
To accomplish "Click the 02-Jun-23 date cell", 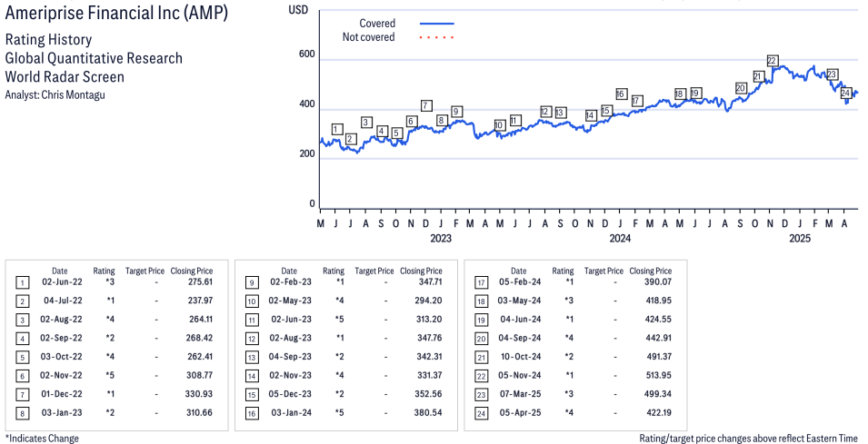I will (291, 320).
